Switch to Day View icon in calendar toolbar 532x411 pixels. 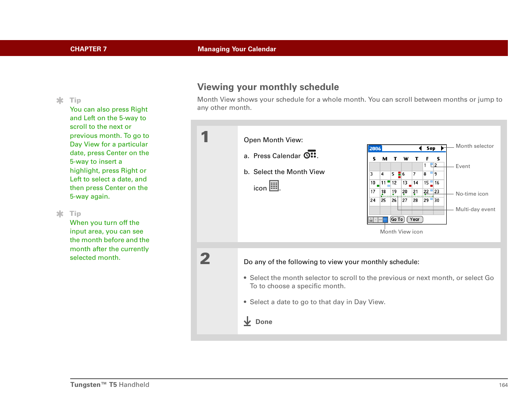click(x=376, y=220)
